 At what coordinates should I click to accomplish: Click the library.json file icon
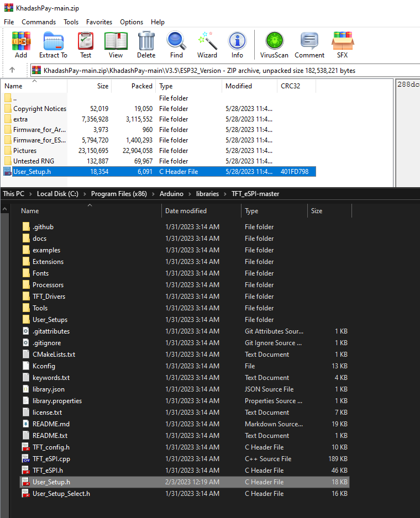[x=26, y=389]
